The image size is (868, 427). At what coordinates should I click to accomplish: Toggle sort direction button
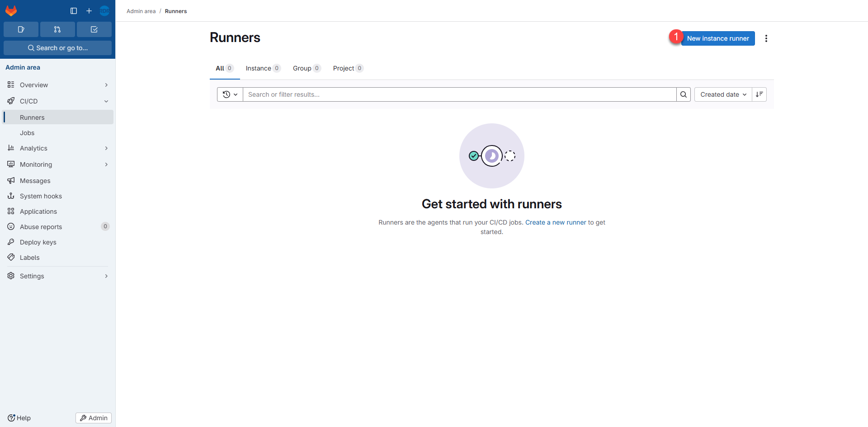click(x=759, y=94)
